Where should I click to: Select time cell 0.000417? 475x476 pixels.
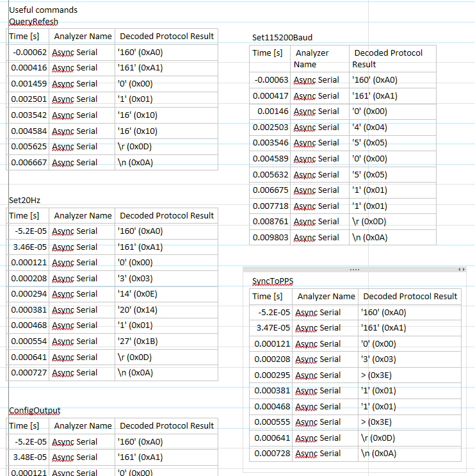coord(271,96)
